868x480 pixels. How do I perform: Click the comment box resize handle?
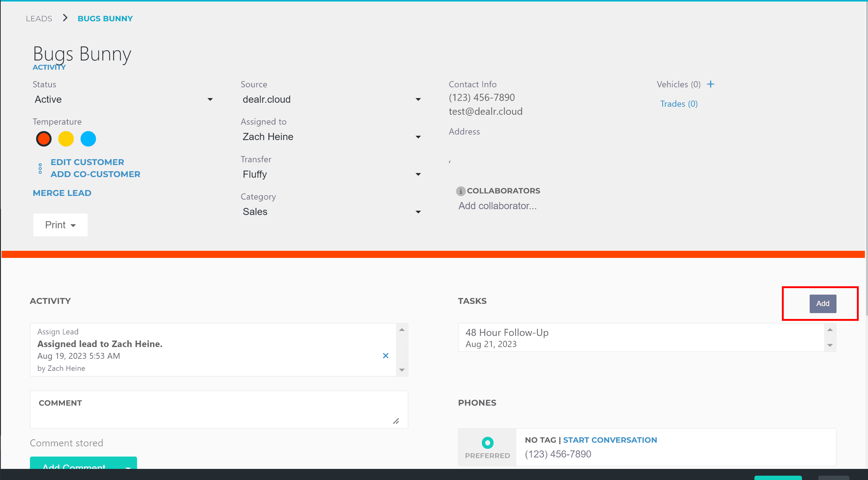pyautogui.click(x=396, y=421)
